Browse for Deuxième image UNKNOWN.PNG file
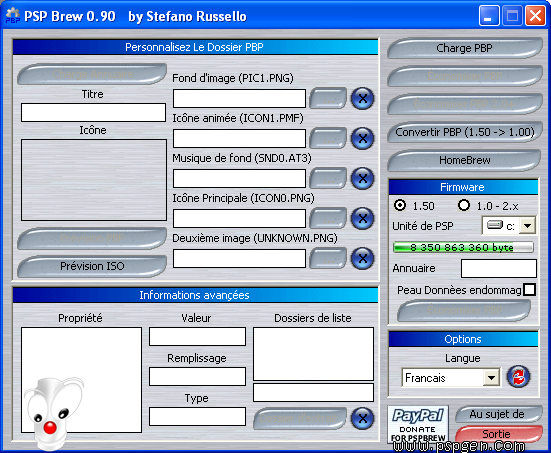Screen dimensions: 551x453 pos(328,259)
